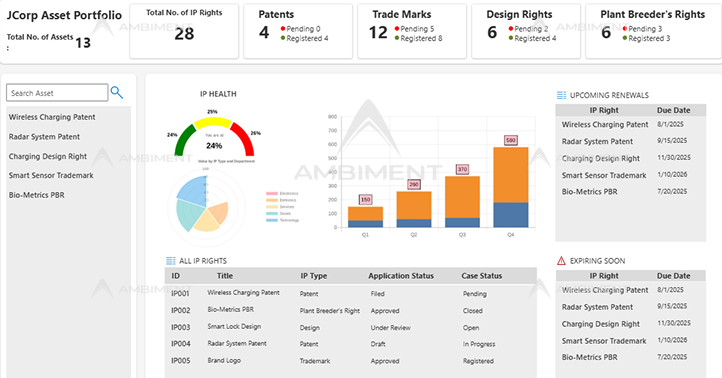
Task: Toggle the blue Technology legend swatch
Action: click(x=272, y=220)
